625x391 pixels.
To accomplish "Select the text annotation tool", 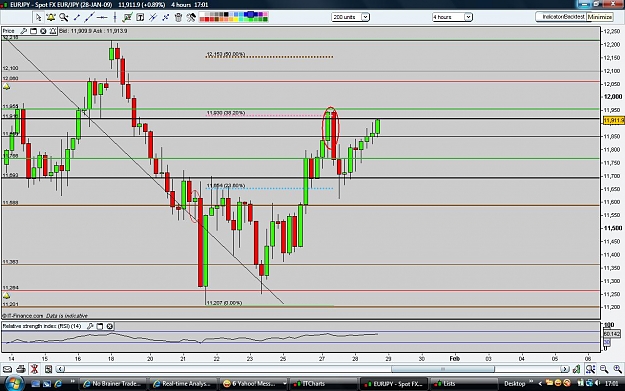I will point(140,17).
